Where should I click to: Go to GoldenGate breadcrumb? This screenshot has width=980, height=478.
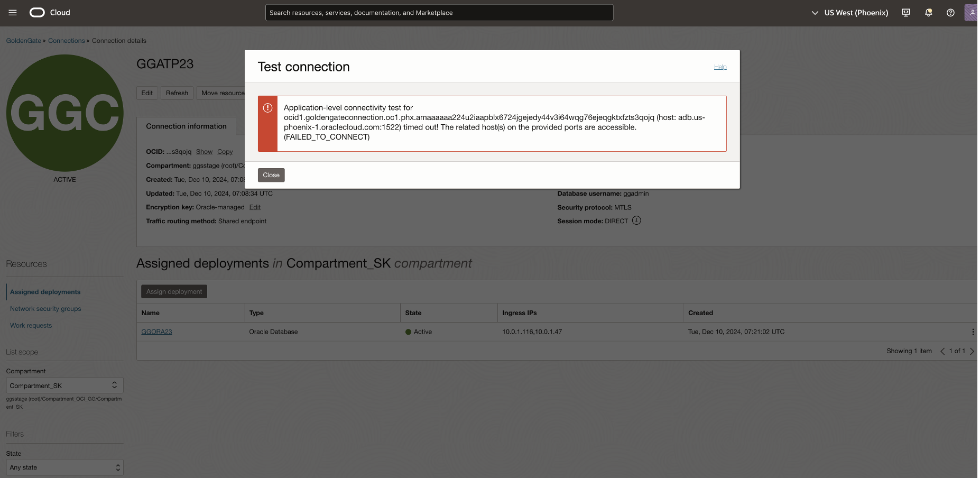(x=23, y=41)
